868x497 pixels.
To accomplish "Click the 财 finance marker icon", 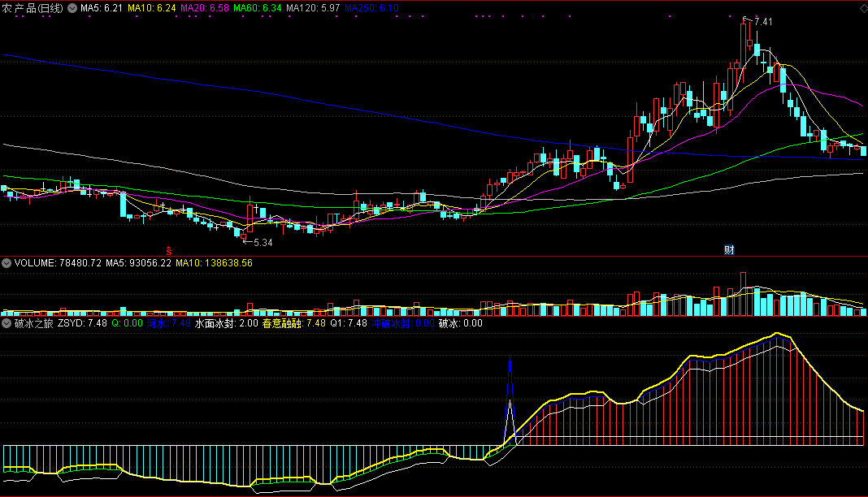I will 729,250.
